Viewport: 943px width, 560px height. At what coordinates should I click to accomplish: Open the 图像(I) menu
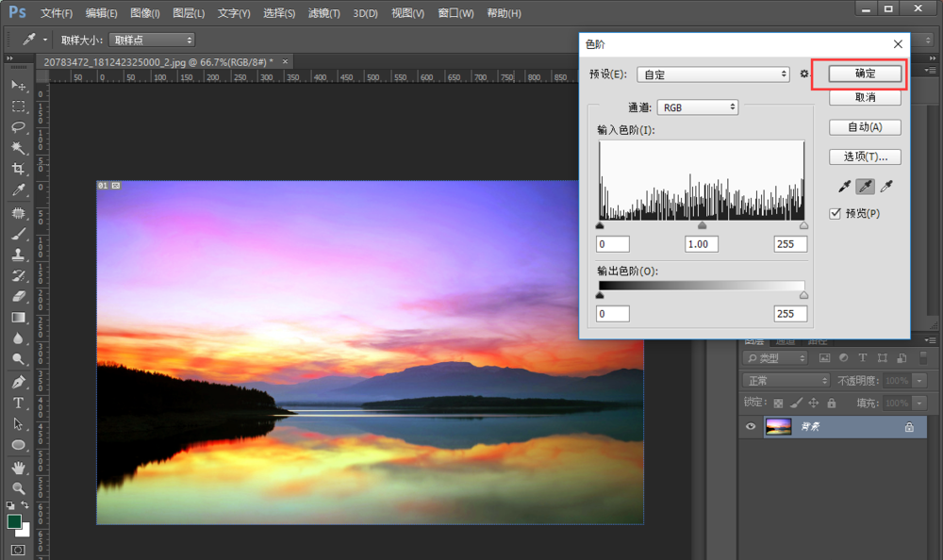(144, 13)
